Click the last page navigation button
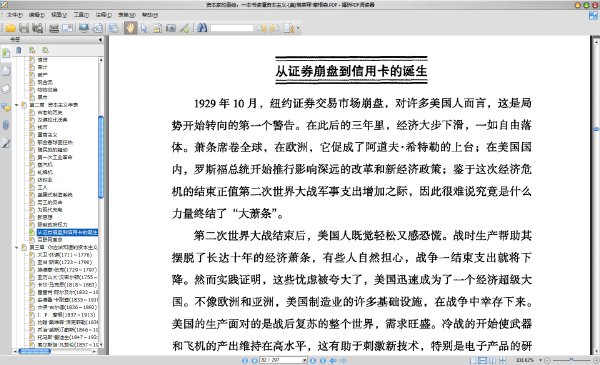 (x=323, y=360)
